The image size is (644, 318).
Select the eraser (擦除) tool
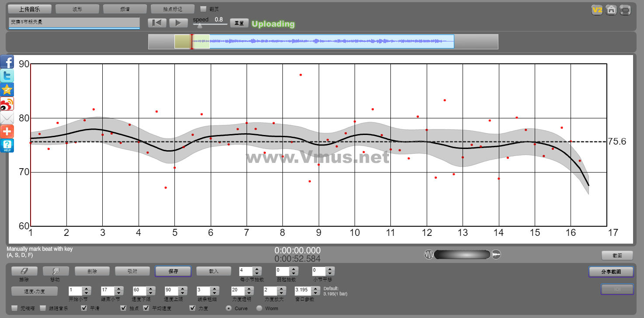click(24, 271)
